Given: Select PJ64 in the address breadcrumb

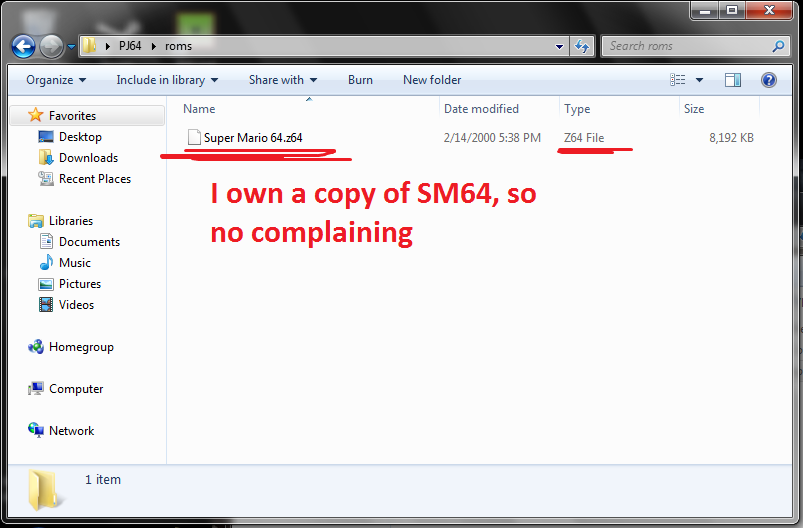Looking at the screenshot, I should [x=130, y=46].
